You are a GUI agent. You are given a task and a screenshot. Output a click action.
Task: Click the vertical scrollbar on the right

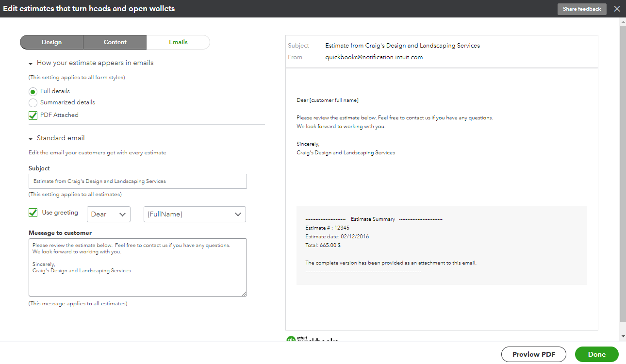[623, 173]
